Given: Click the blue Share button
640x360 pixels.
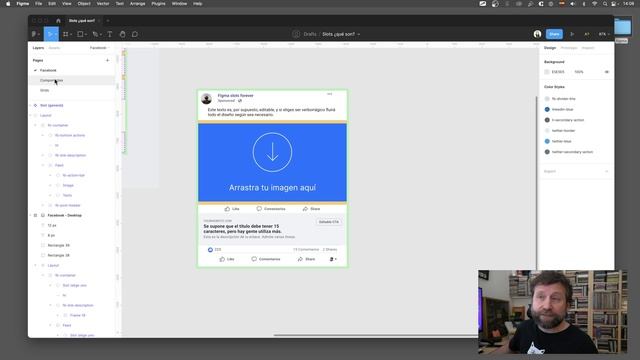Looking at the screenshot, I should [x=554, y=34].
